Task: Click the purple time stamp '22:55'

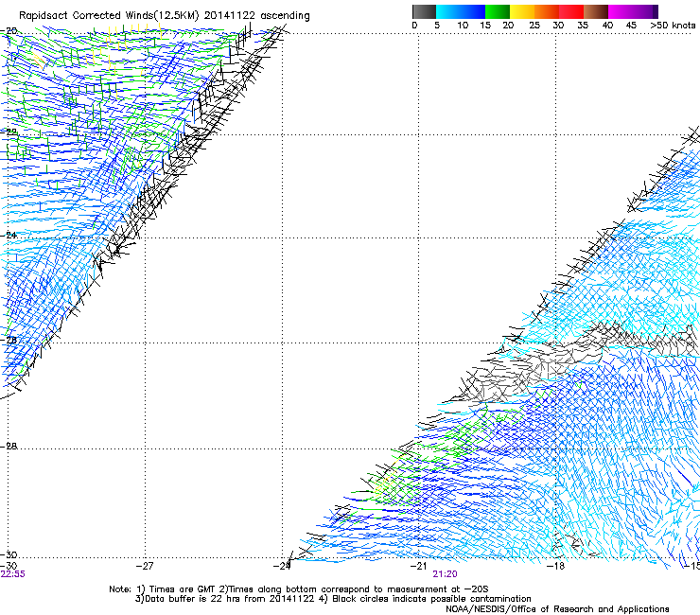Action: coord(13,574)
